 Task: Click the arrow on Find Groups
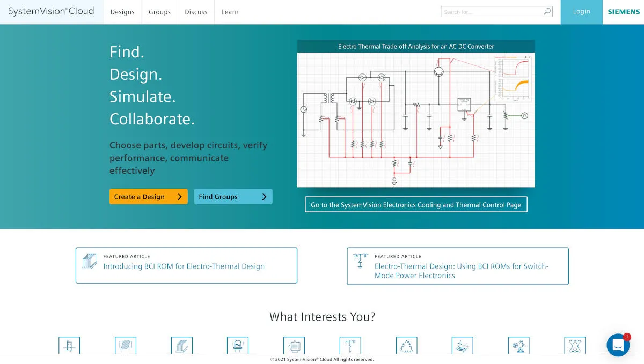[264, 197]
